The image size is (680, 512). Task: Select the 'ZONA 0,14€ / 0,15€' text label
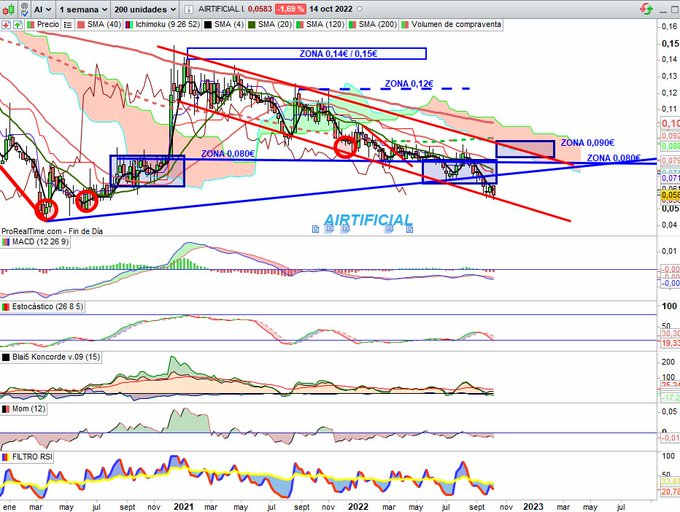tap(338, 54)
